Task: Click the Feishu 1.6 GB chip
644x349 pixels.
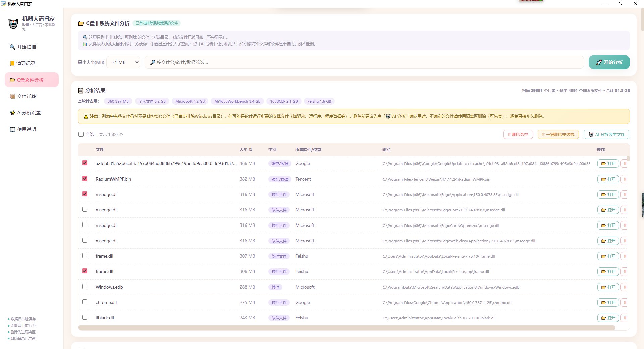Action: pos(319,101)
